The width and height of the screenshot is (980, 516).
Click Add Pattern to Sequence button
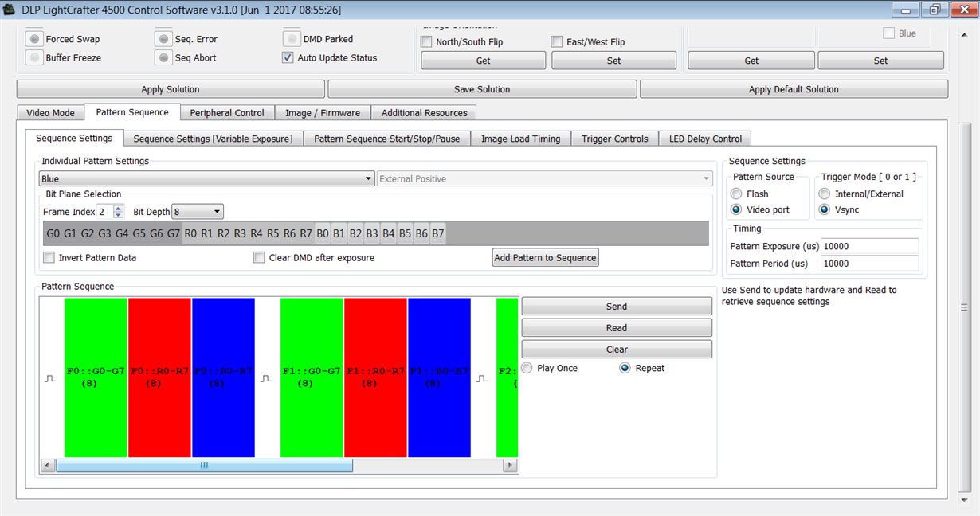click(x=545, y=257)
